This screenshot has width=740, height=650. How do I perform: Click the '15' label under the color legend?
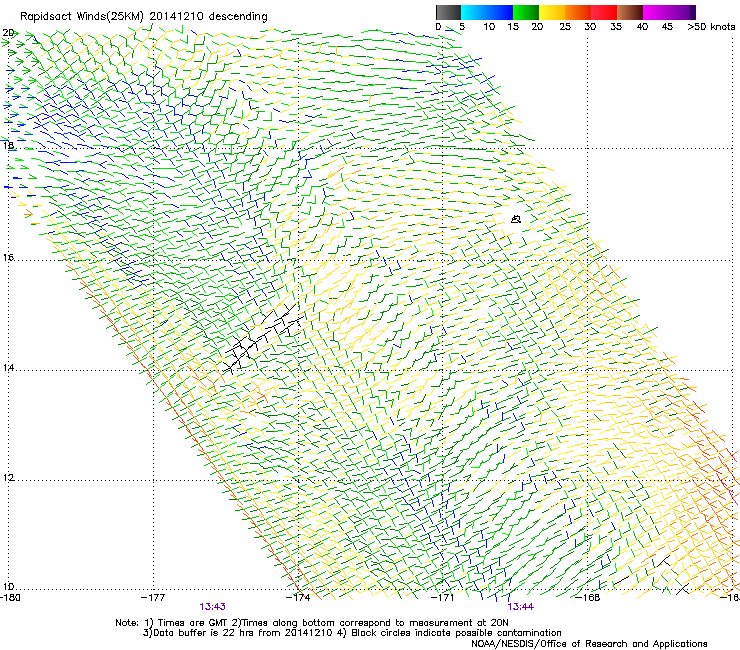pos(513,27)
